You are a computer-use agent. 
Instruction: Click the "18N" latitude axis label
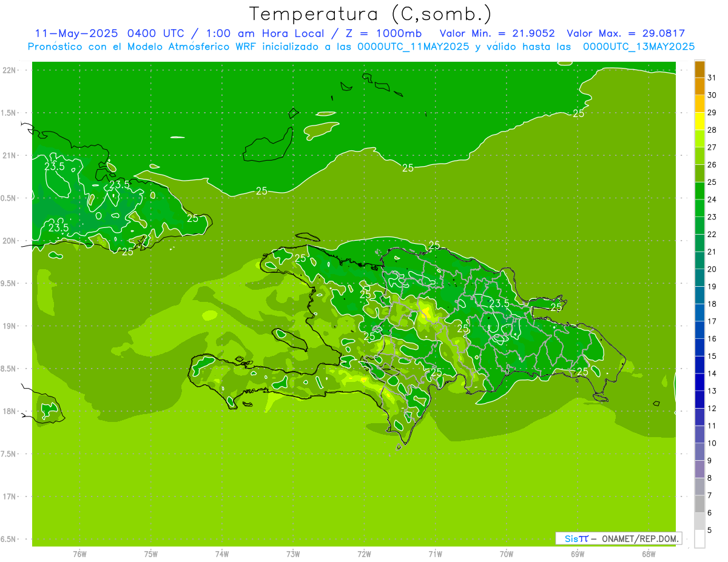coord(9,411)
